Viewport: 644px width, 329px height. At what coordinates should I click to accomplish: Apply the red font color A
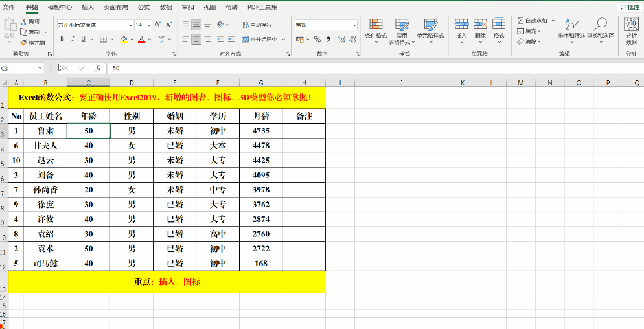pyautogui.click(x=141, y=39)
